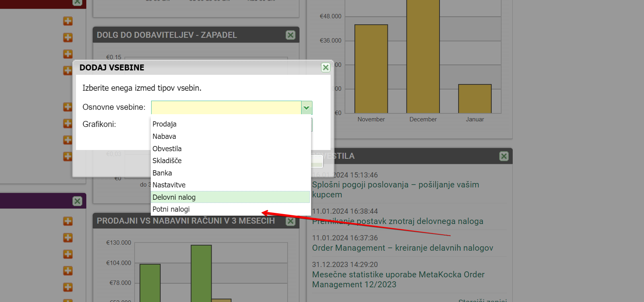Screen dimensions: 644x302
Task: Open Splošni pogoji poslovanja notice link
Action: point(395,190)
